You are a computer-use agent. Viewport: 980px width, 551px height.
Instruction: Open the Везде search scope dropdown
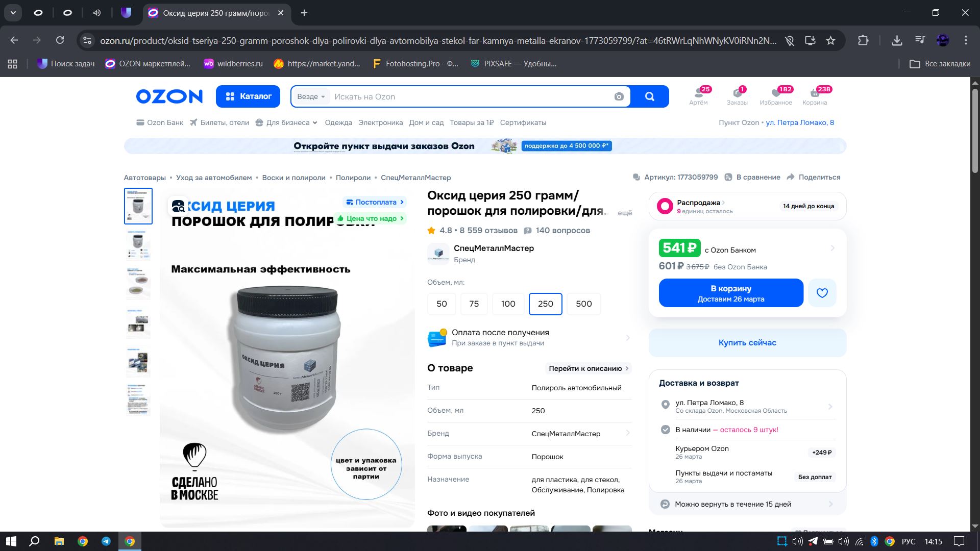[311, 97]
